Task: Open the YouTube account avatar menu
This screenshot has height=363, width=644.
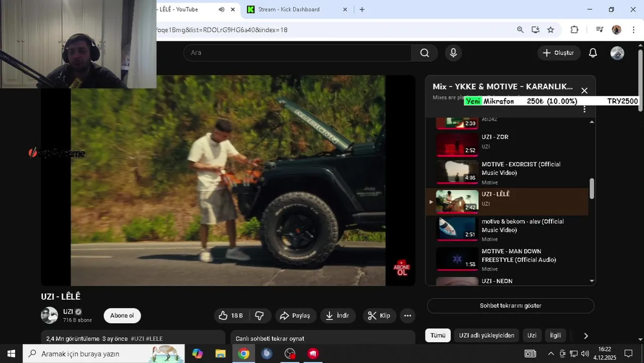Action: [x=617, y=53]
